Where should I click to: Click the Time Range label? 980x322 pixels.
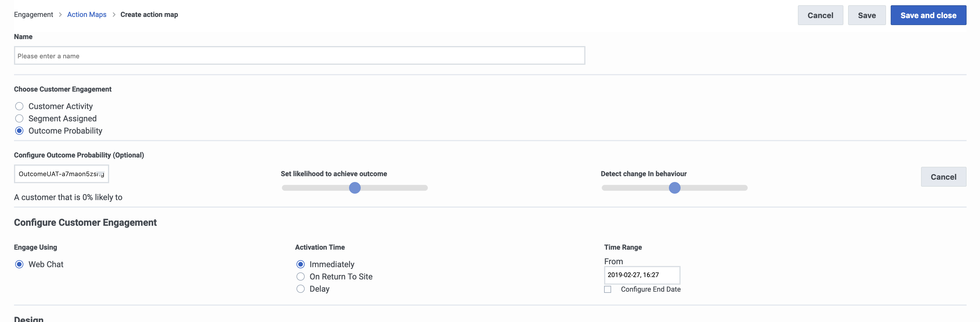(623, 247)
